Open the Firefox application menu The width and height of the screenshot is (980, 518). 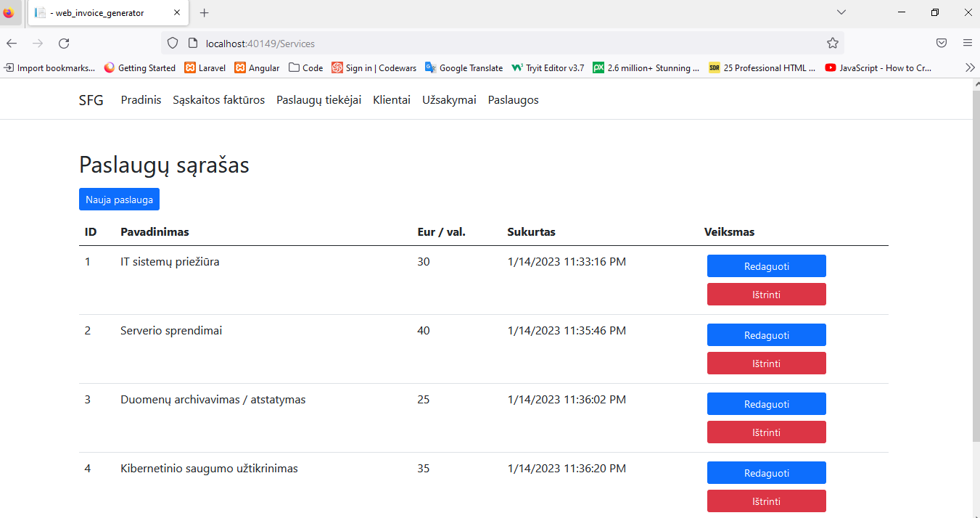coord(968,44)
